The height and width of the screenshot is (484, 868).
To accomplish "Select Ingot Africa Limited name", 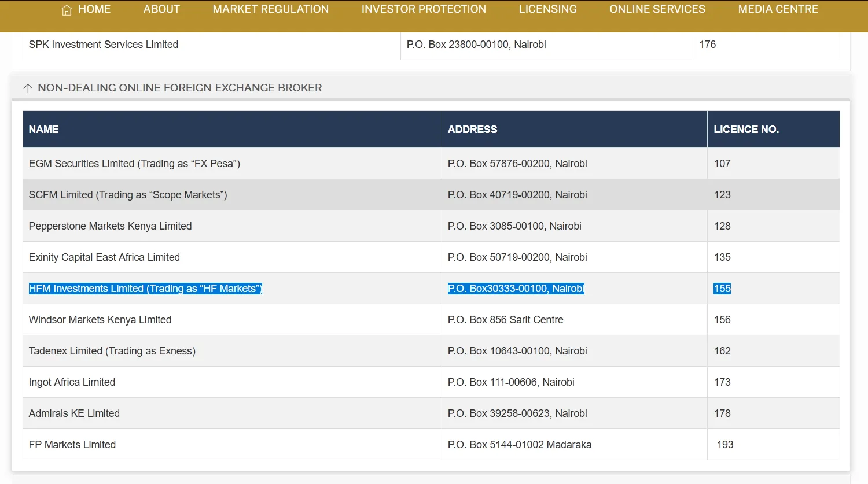I will pyautogui.click(x=72, y=382).
